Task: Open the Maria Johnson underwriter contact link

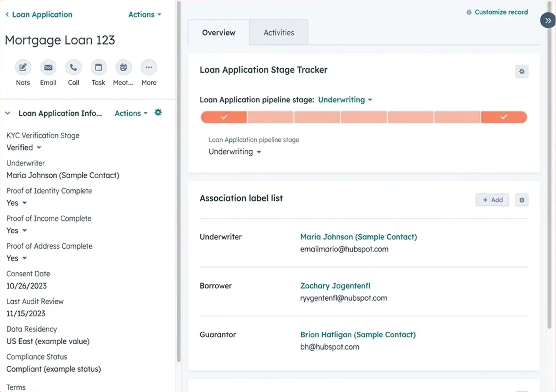Action: (x=358, y=237)
